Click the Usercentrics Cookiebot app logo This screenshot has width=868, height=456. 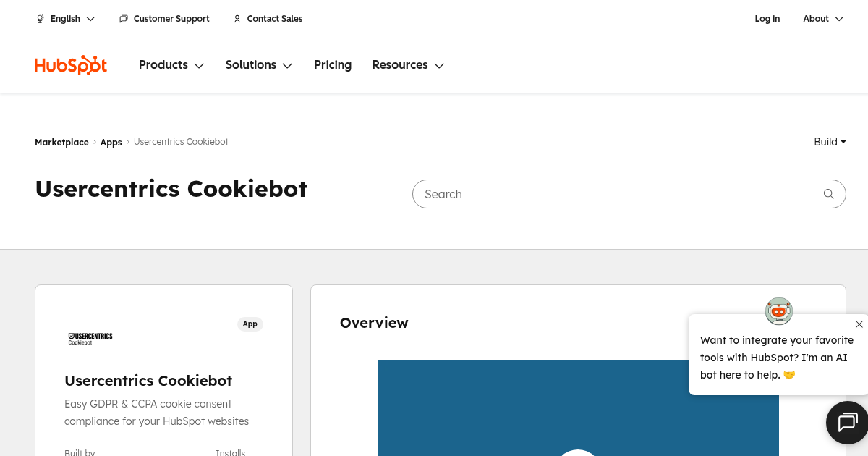(x=90, y=338)
